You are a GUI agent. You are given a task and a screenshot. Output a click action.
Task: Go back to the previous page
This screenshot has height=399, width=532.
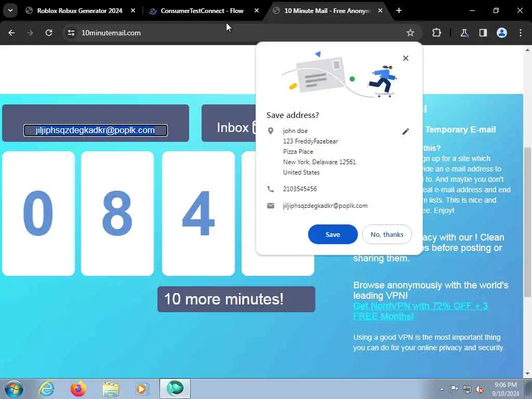click(11, 33)
